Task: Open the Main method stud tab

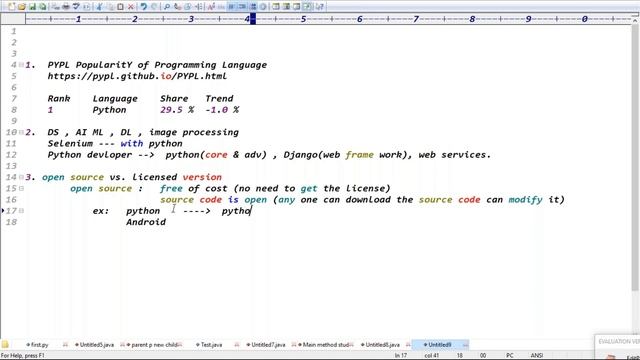Action: click(x=325, y=345)
